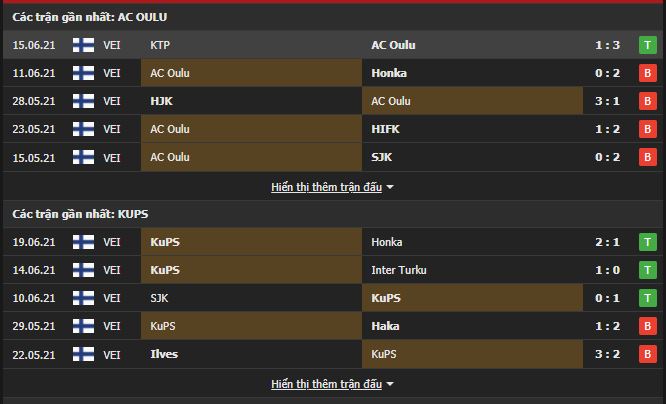
Task: Select the HJK team name in 28.05.21 row
Action: 162,101
